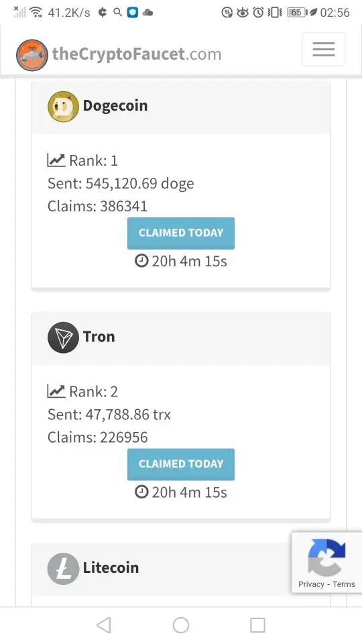Tap the Tron coin icon
The height and width of the screenshot is (644, 362).
[x=63, y=337]
